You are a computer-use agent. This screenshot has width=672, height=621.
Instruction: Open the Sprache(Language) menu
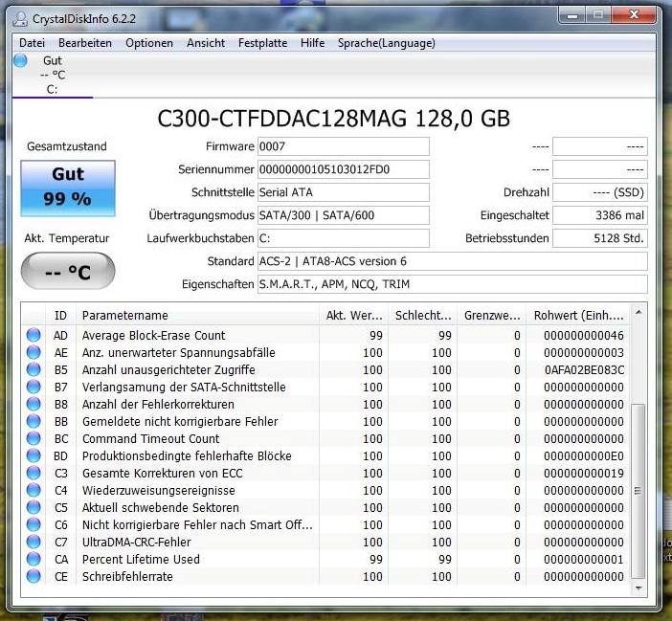tap(386, 43)
